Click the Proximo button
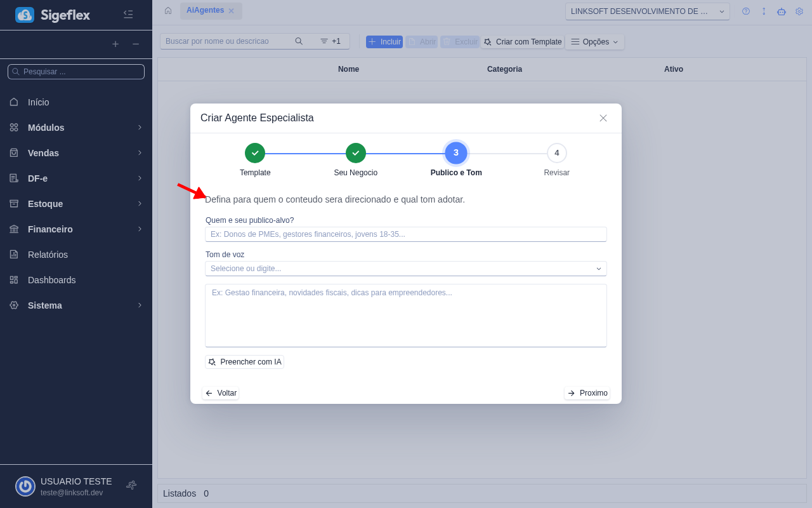Viewport: 812px width, 508px height. pyautogui.click(x=587, y=393)
